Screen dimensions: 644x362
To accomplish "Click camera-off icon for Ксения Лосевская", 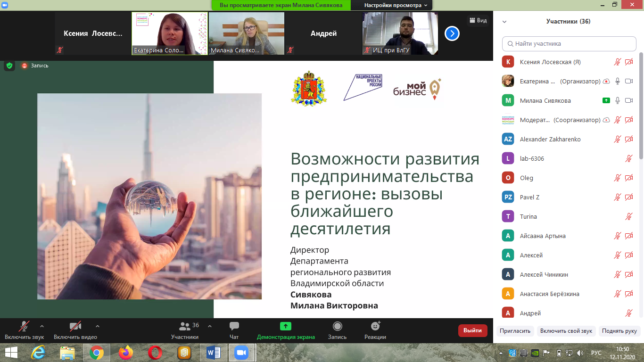I will pyautogui.click(x=629, y=62).
